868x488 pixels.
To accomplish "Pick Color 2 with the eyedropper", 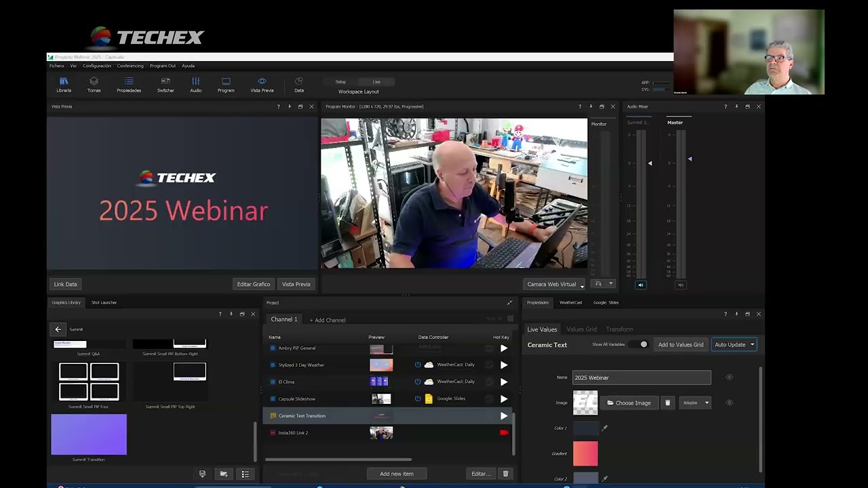I will (604, 479).
